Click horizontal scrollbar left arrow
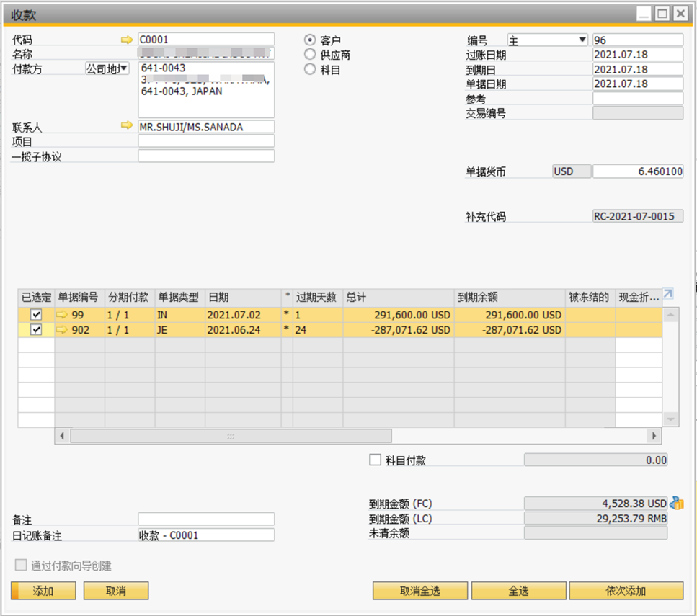 [62, 436]
